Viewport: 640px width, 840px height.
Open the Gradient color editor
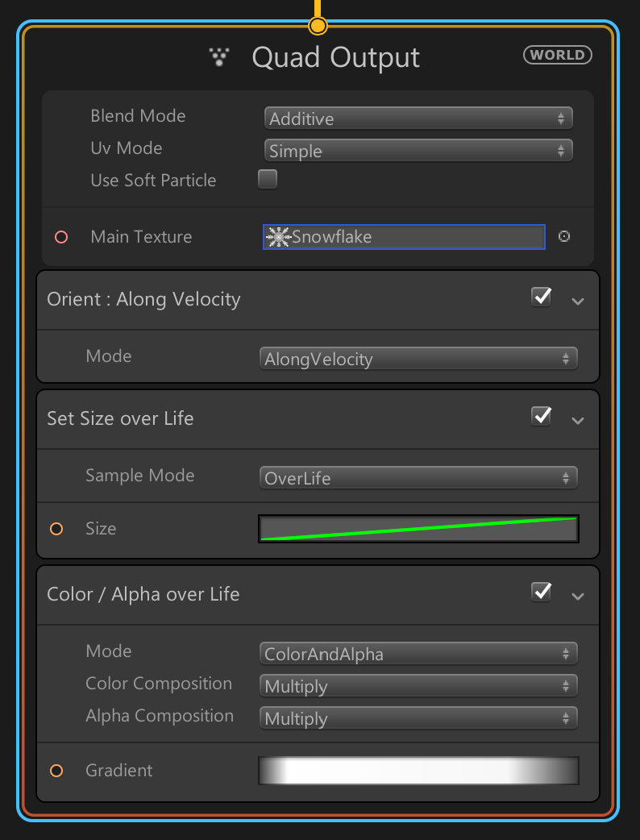(418, 771)
